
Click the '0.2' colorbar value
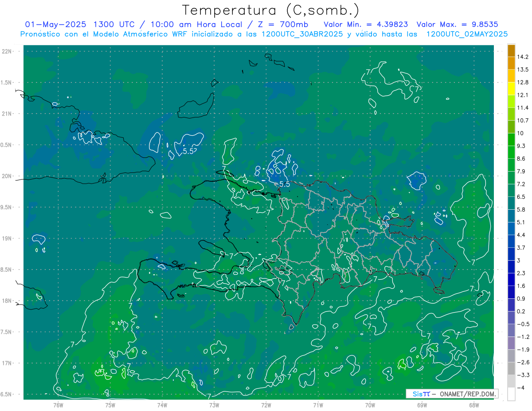[522, 311]
